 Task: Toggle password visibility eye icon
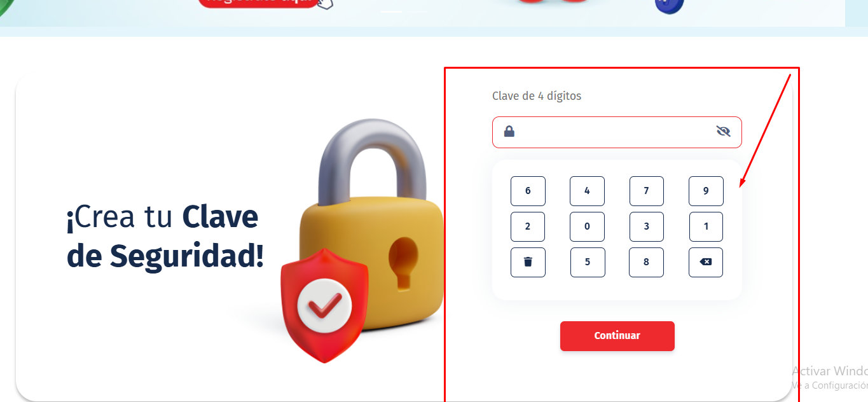coord(723,132)
